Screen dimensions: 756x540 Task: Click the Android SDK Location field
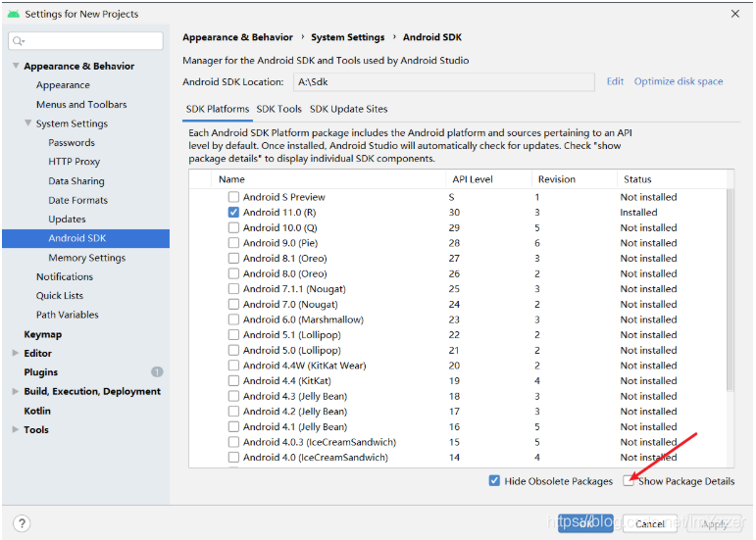[x=443, y=82]
